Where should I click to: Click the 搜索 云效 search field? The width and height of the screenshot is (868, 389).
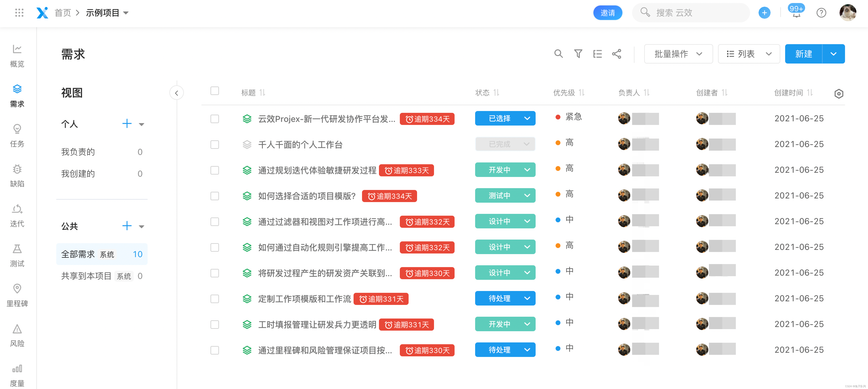coord(691,13)
